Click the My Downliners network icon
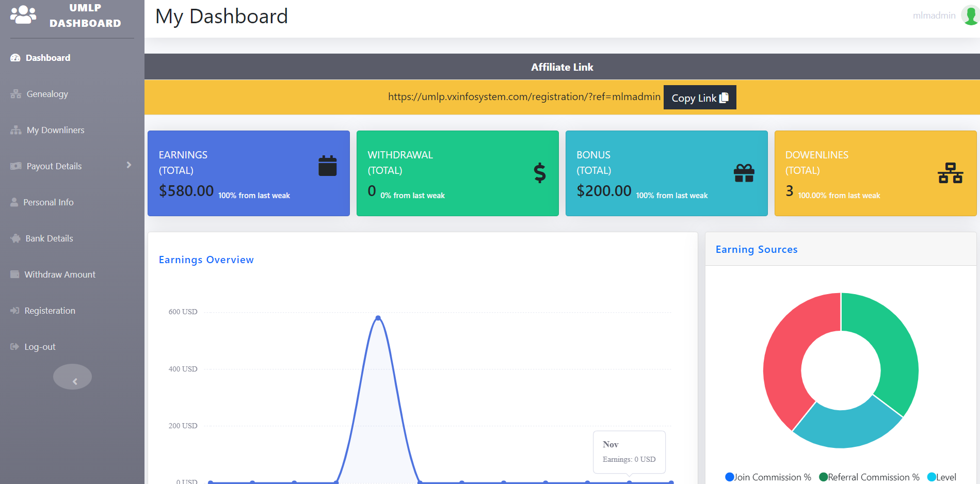Screen dimensions: 980x484 pyautogui.click(x=16, y=130)
